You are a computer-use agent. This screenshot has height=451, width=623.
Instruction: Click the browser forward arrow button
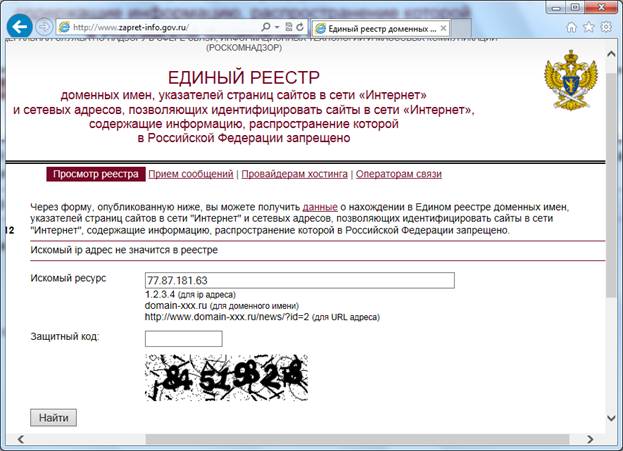click(44, 27)
